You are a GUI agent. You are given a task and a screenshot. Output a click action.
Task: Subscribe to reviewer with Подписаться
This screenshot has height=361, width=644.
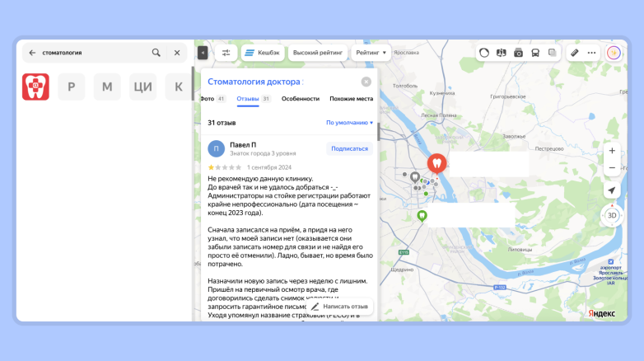(x=349, y=149)
